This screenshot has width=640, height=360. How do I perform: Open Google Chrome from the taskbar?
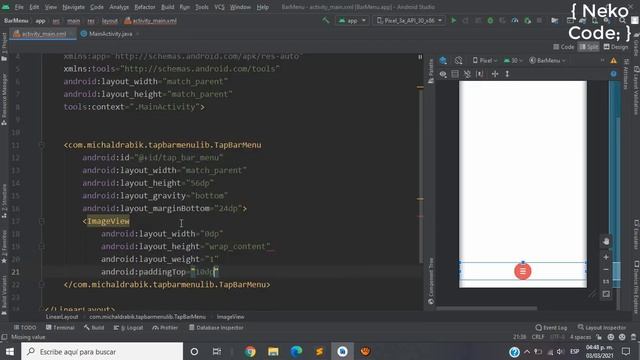click(x=250, y=351)
